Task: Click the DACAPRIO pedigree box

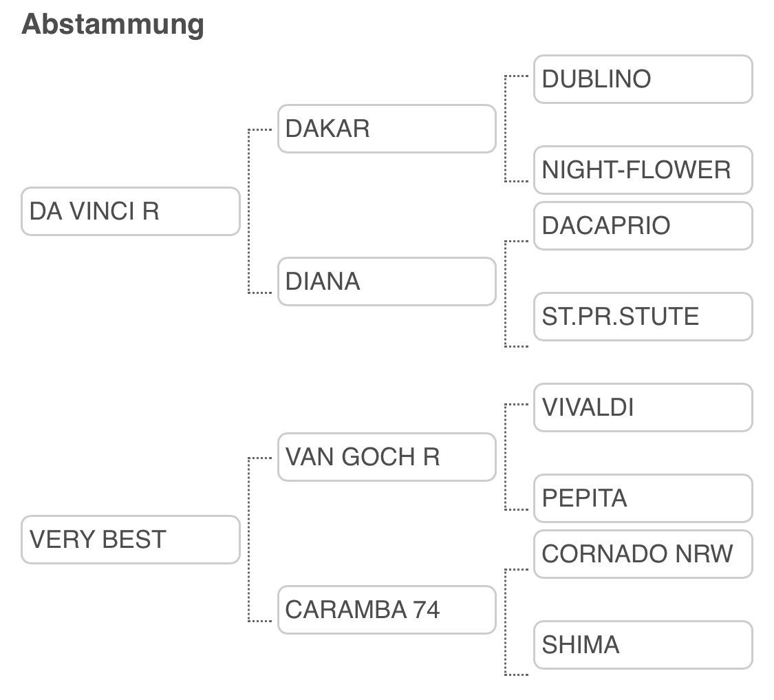Action: pos(643,226)
